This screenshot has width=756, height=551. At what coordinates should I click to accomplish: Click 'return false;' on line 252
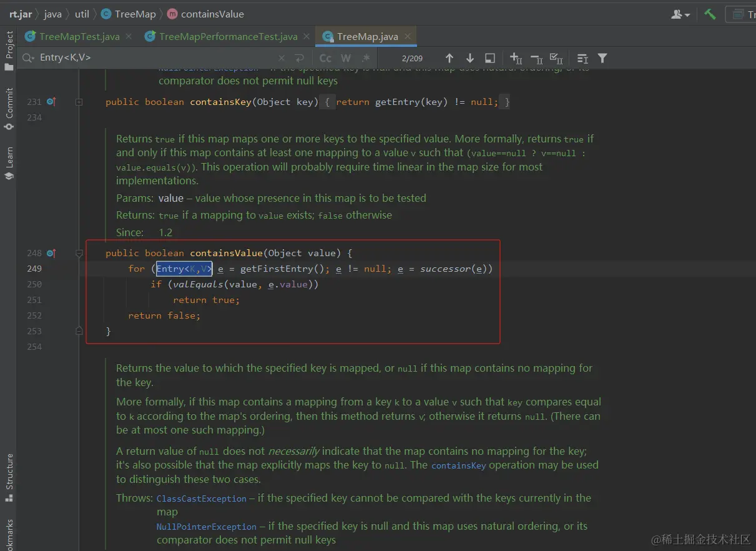[x=164, y=315]
